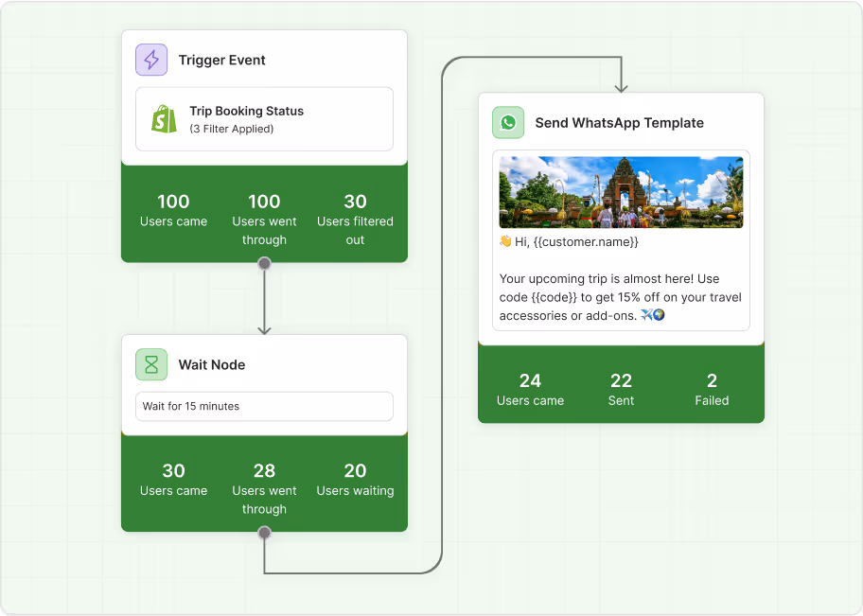Click the WhatsApp logo icon
863x616 pixels.
(508, 122)
